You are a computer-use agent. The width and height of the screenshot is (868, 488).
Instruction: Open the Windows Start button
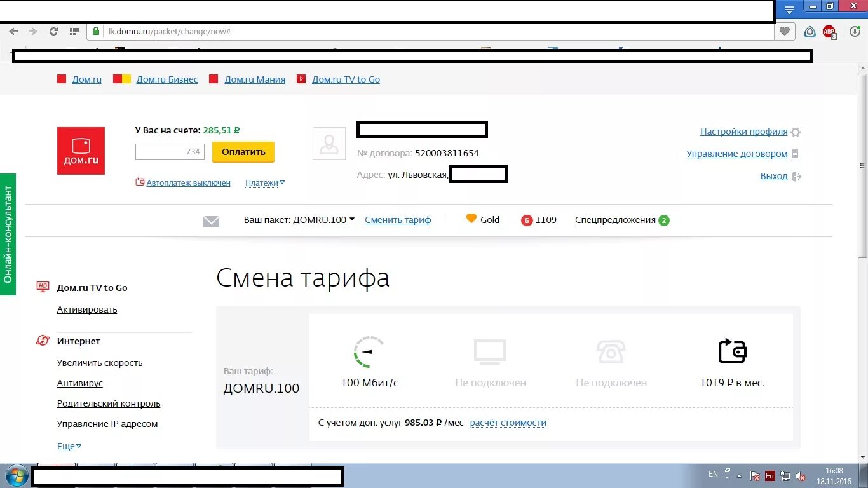coord(16,475)
